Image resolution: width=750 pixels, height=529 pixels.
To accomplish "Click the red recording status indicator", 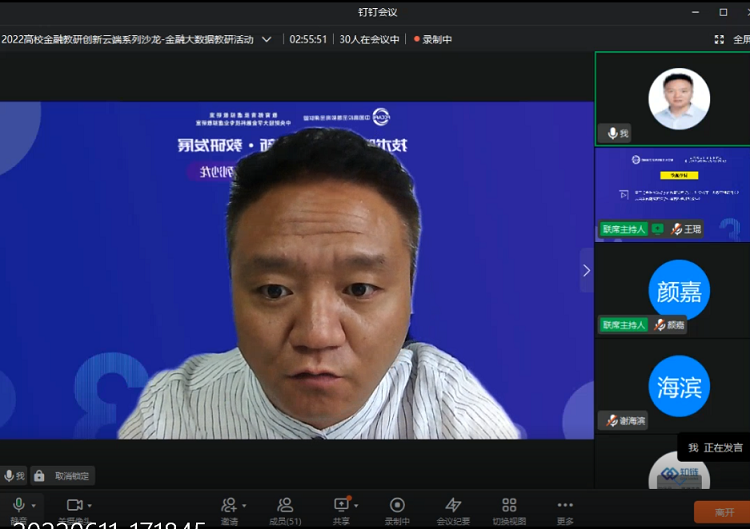I will coord(433,39).
